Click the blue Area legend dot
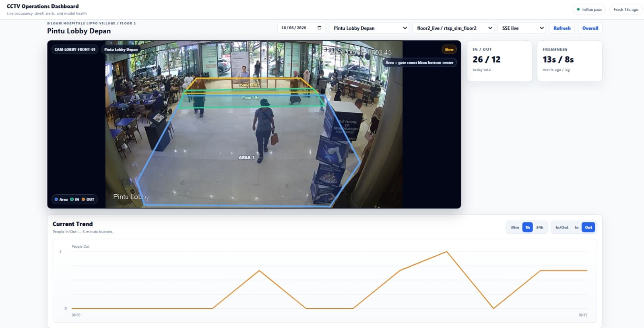This screenshot has height=328, width=644. click(x=56, y=199)
